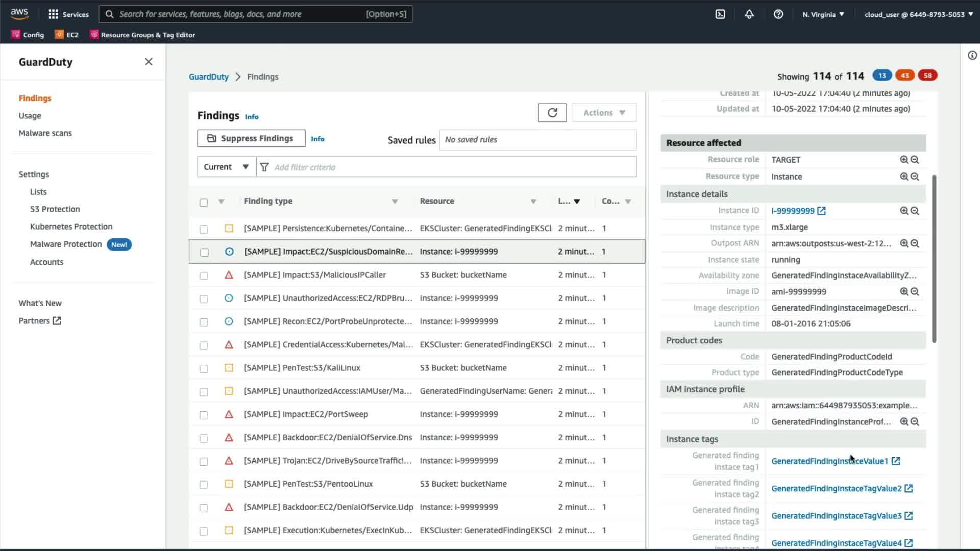The height and width of the screenshot is (551, 980).
Task: Open the Services grid menu icon
Action: pyautogui.click(x=53, y=14)
